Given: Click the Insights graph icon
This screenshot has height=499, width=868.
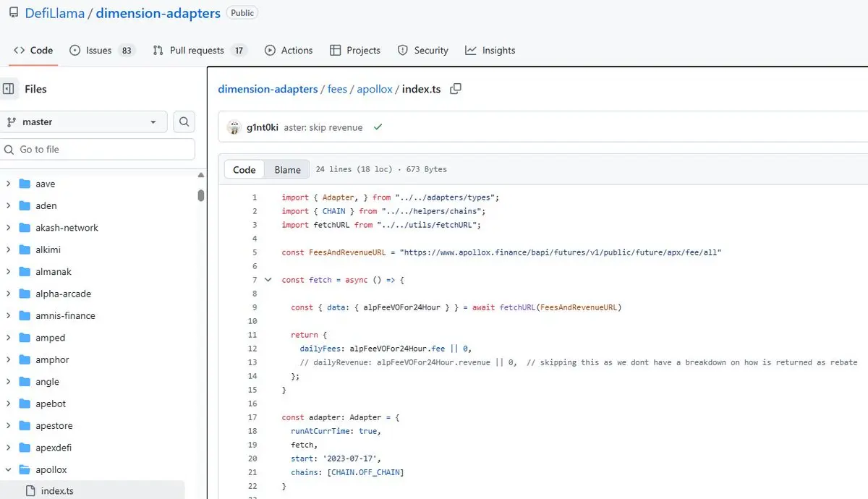Looking at the screenshot, I should 471,50.
